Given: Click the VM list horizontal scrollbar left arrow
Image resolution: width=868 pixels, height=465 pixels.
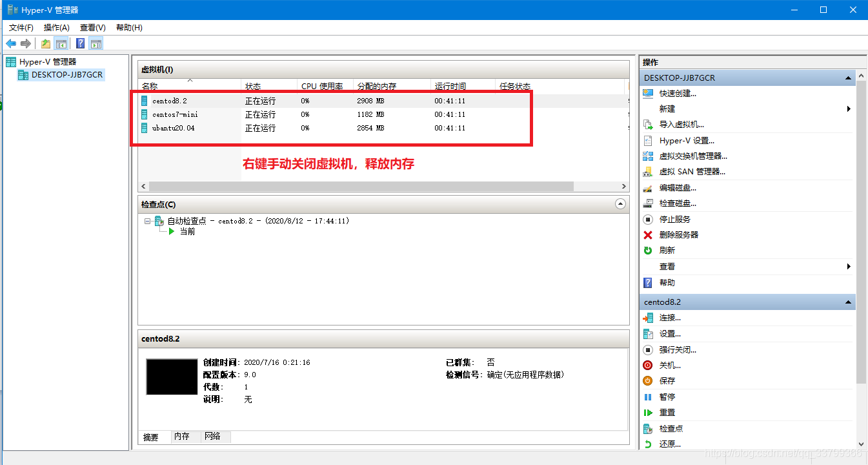Looking at the screenshot, I should [x=143, y=186].
